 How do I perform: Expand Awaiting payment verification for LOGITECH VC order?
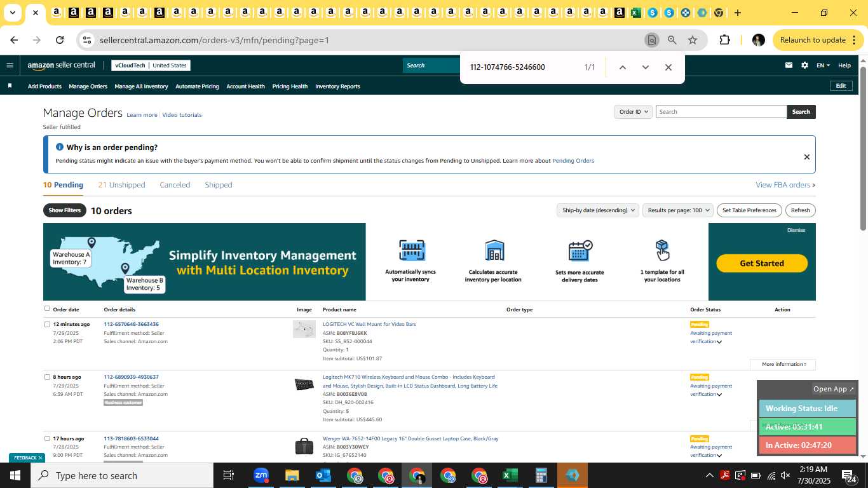point(719,342)
